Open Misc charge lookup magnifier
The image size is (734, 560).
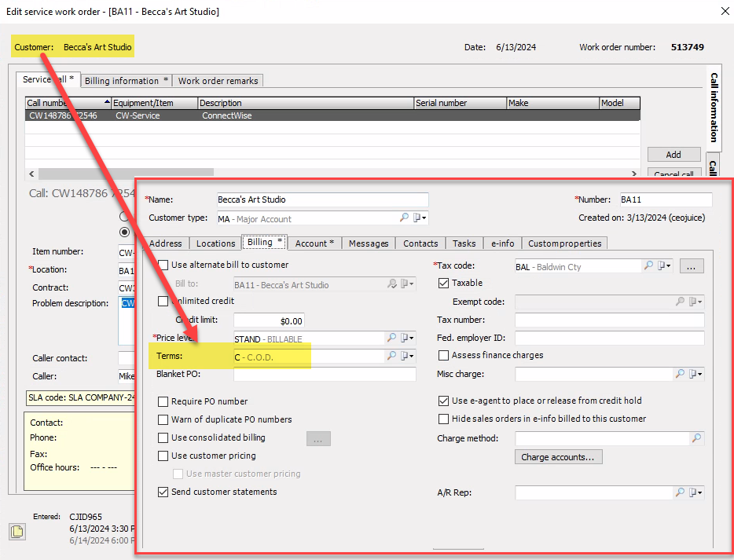(x=680, y=374)
